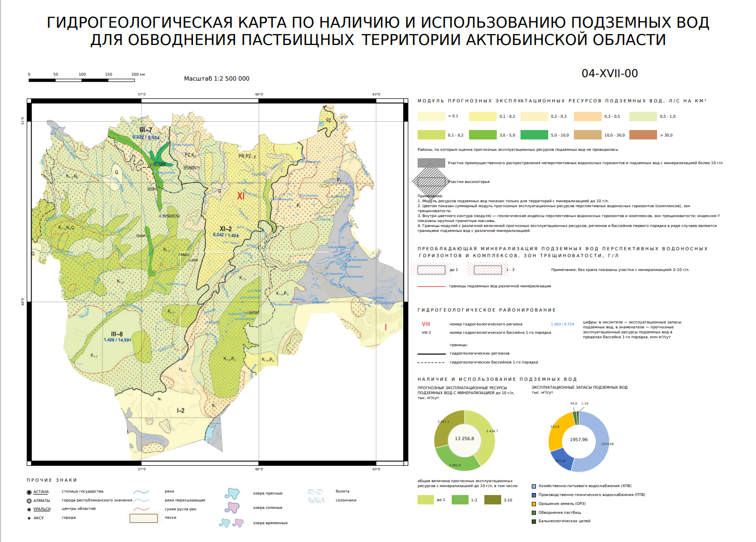This screenshot has height=542, width=756.
Task: Click the '< 0,1' pale yellow swatch
Action: pyautogui.click(x=431, y=116)
